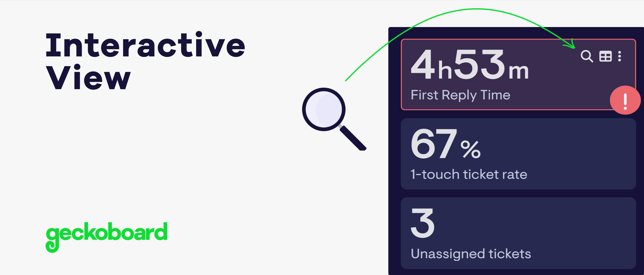Select the grid icon on First Reply Time widget
This screenshot has height=275, width=644.
click(606, 56)
